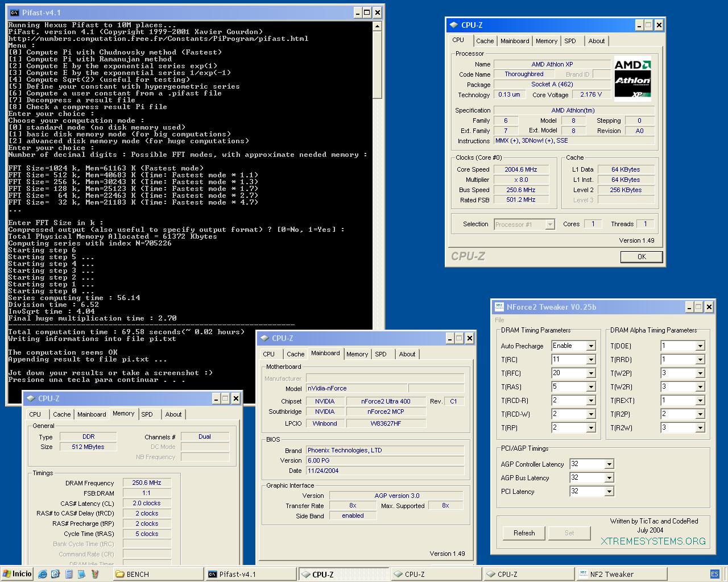Switch to NF2 Tweaker in the taskbar

click(621, 574)
